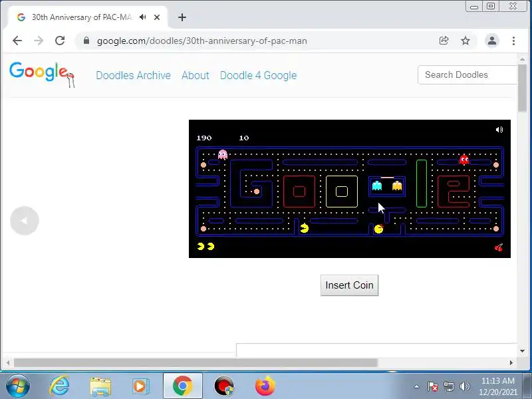This screenshot has width=532, height=399.
Task: Launch Internet Explorer from taskbar
Action: [59, 386]
